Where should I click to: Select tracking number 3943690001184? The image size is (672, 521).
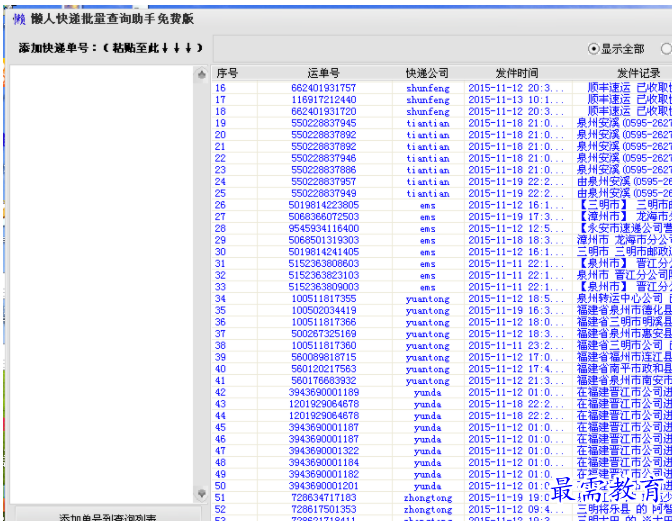pos(324,463)
